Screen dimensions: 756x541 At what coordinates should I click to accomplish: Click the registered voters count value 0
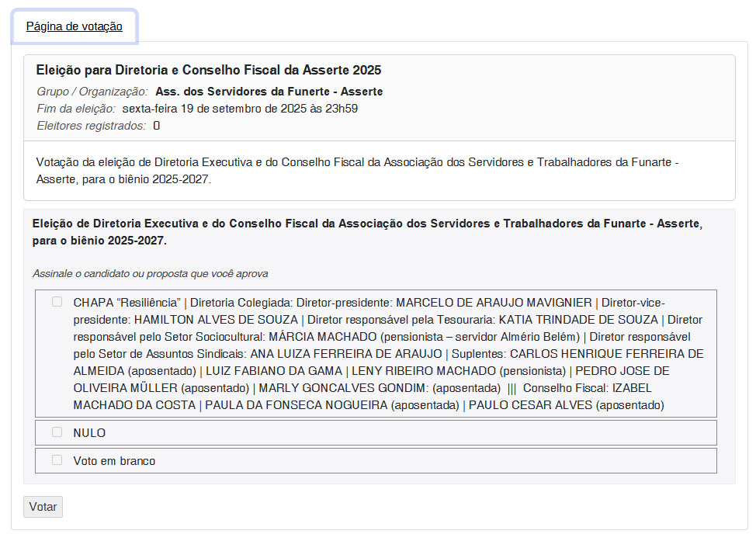click(x=156, y=126)
